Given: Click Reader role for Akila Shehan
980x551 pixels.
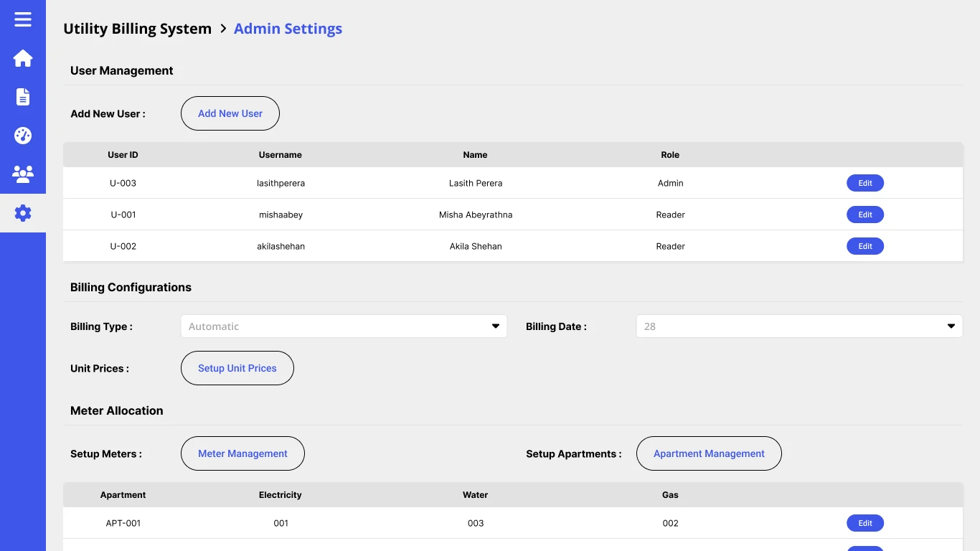Looking at the screenshot, I should click(670, 246).
